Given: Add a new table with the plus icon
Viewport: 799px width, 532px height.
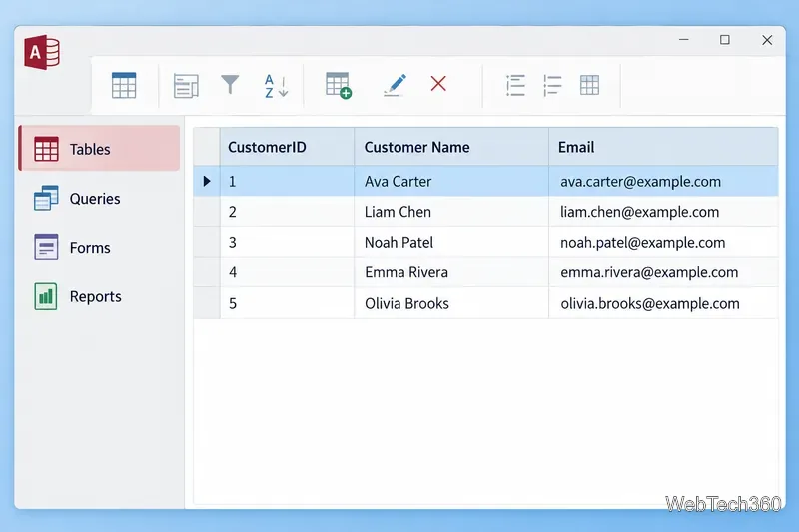Looking at the screenshot, I should click(339, 85).
